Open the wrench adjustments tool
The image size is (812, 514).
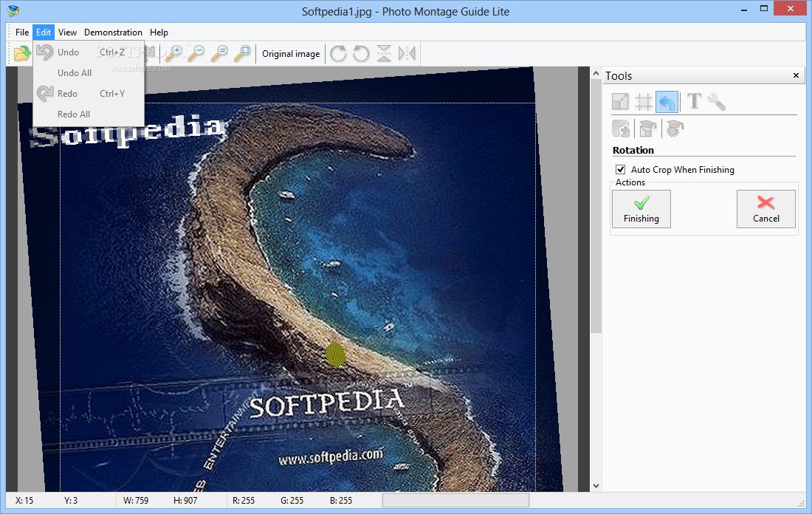(717, 102)
